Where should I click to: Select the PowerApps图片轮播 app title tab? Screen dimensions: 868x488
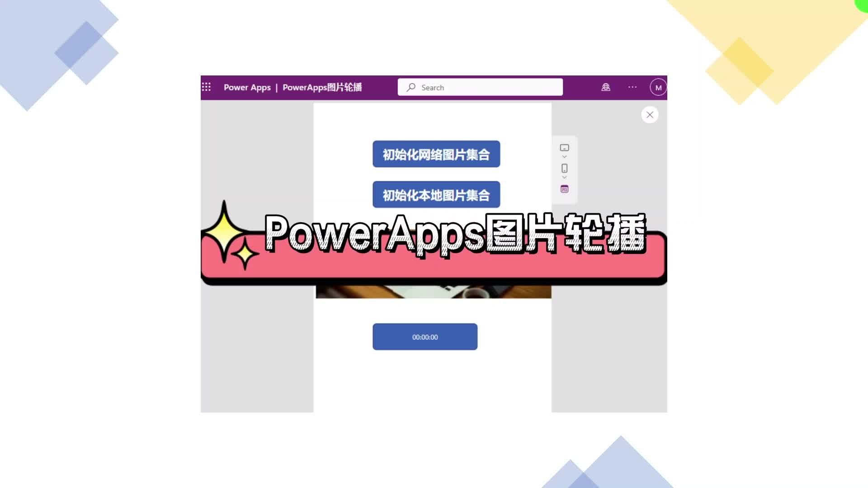click(x=322, y=87)
